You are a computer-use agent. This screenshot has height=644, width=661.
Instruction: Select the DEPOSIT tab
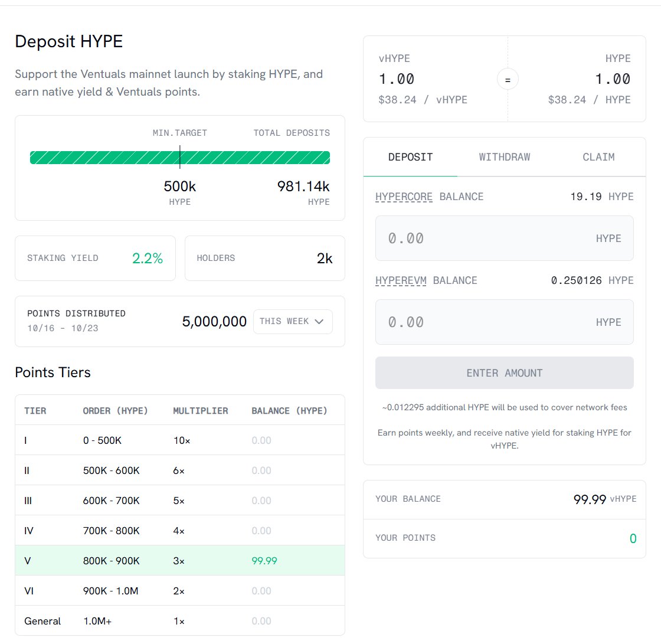coord(410,157)
